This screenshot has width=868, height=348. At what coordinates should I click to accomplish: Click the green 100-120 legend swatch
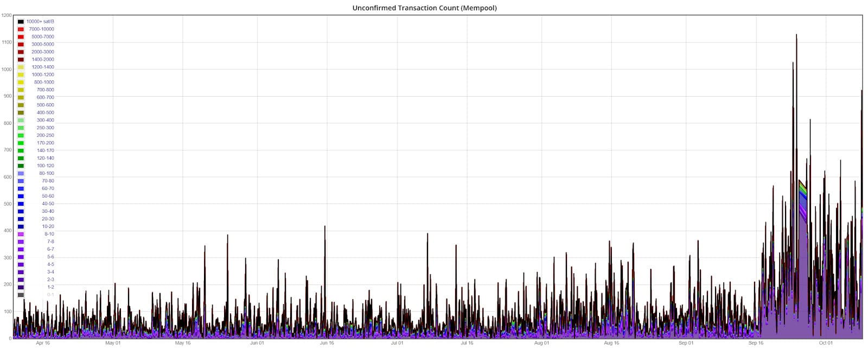click(21, 166)
